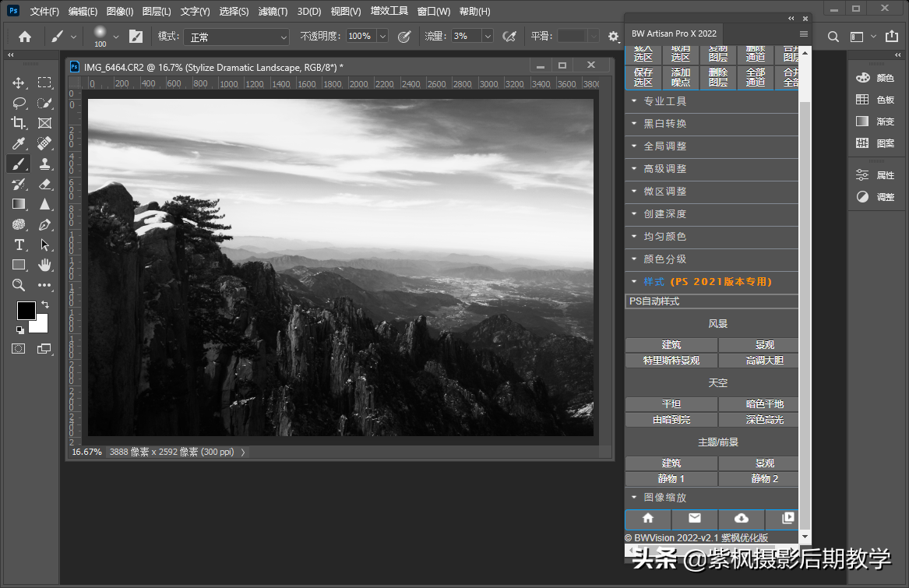This screenshot has width=909, height=588.
Task: Select the Horizontal Type tool
Action: 19,245
